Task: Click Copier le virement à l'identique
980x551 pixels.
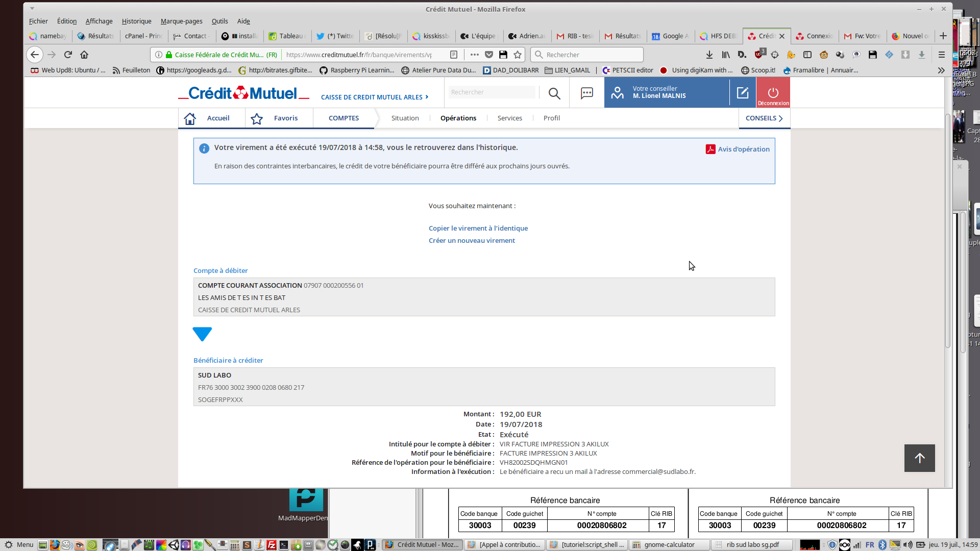Action: [x=478, y=228]
